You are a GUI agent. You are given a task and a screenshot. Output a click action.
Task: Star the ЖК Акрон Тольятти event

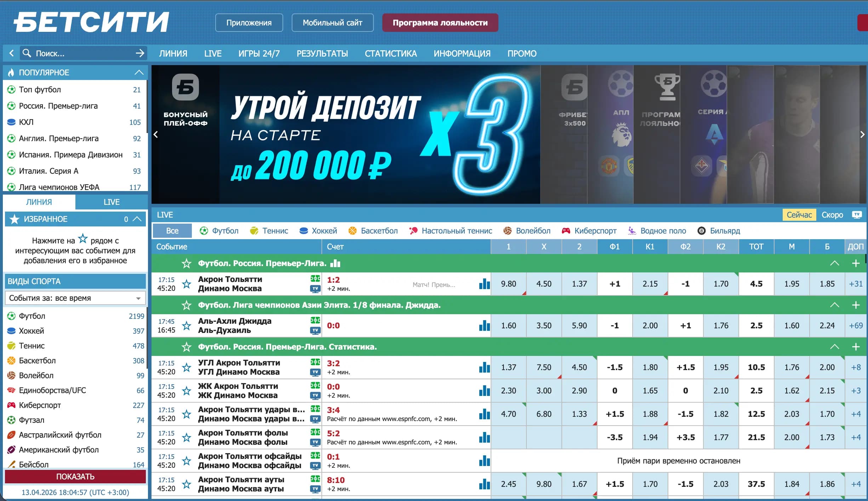187,391
